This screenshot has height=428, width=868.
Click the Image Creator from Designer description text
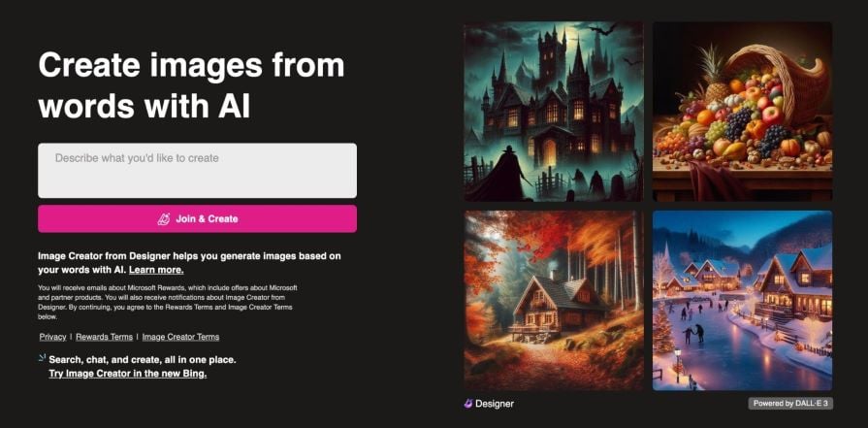tap(189, 263)
